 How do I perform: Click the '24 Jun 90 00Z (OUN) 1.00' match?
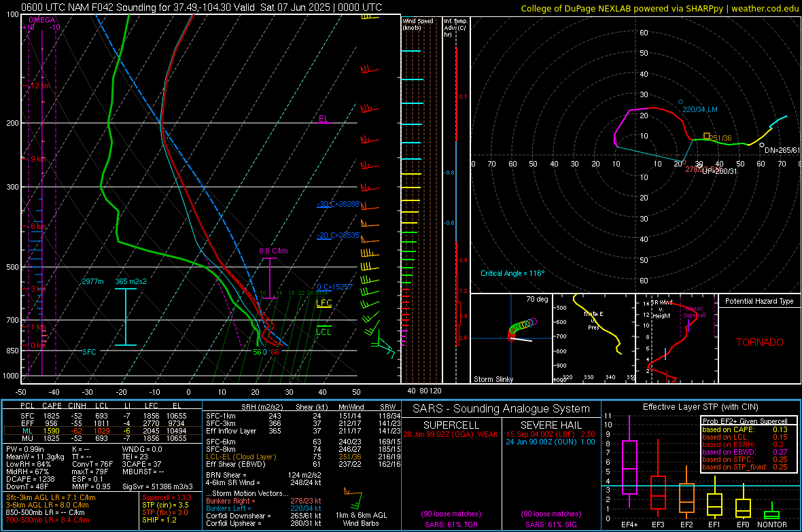[551, 442]
